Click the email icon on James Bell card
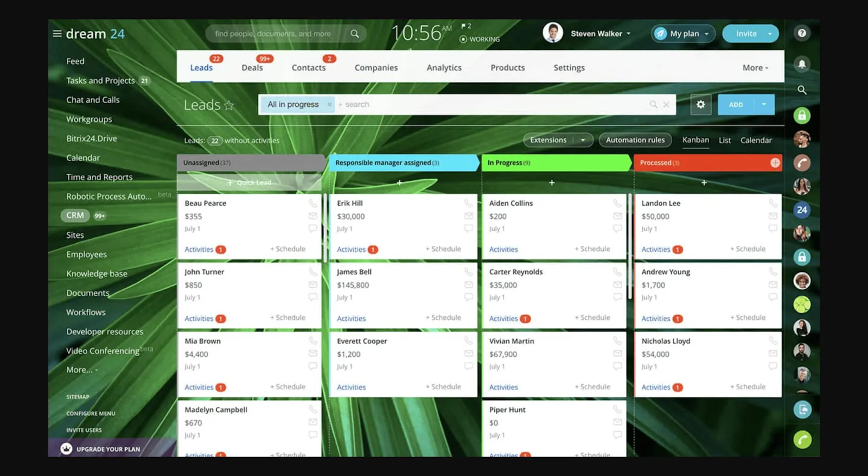Viewport: 868px width, 476px height. click(468, 285)
